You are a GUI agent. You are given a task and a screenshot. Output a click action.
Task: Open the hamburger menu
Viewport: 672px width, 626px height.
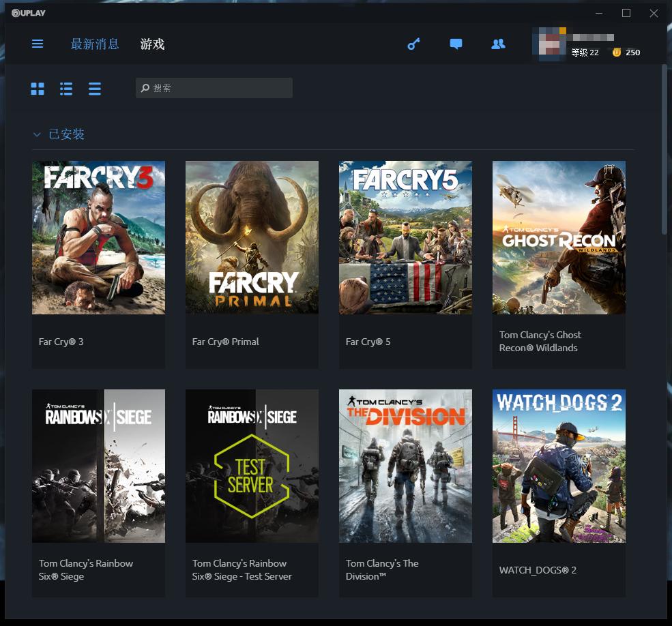click(x=38, y=44)
